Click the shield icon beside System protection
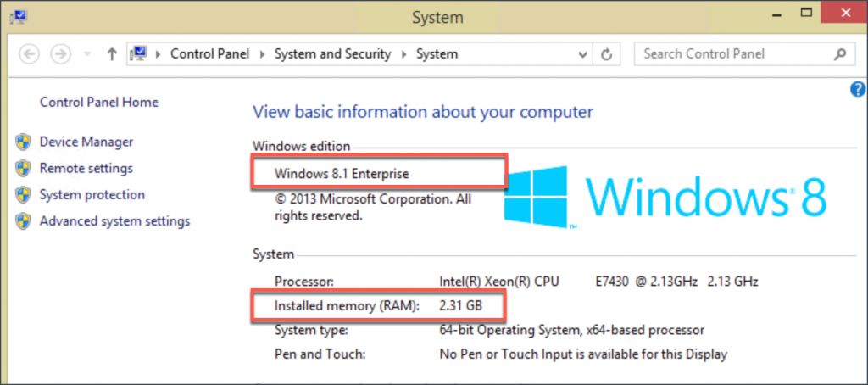Viewport: 868px width, 385px height. click(24, 195)
